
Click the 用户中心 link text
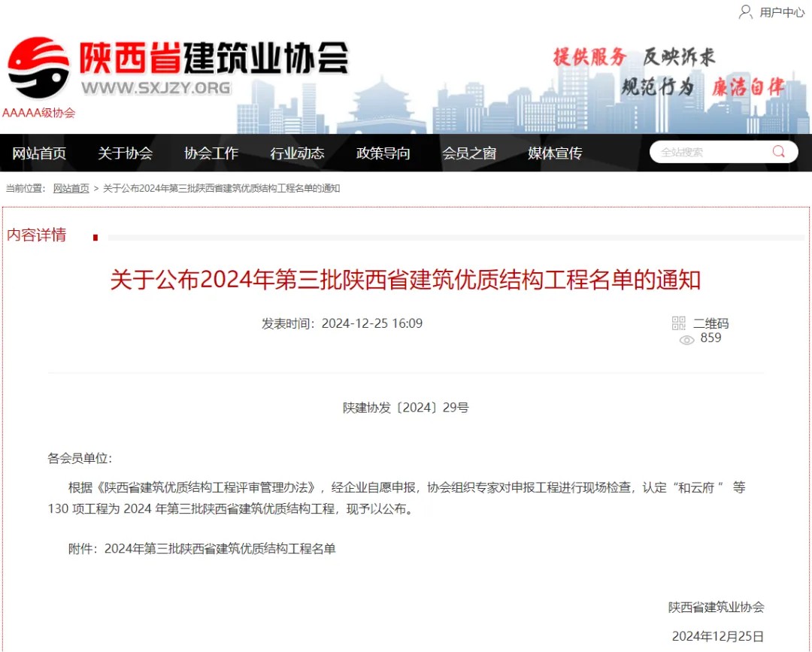(782, 13)
